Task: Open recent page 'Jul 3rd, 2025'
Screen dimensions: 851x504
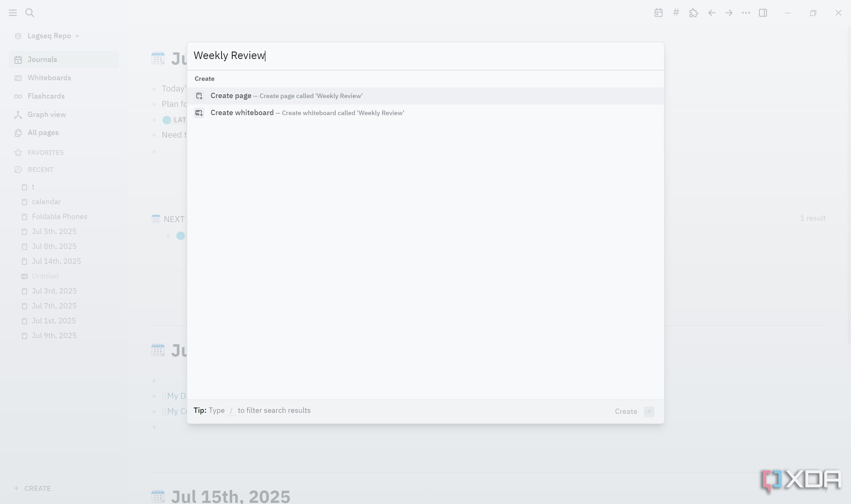Action: click(54, 291)
